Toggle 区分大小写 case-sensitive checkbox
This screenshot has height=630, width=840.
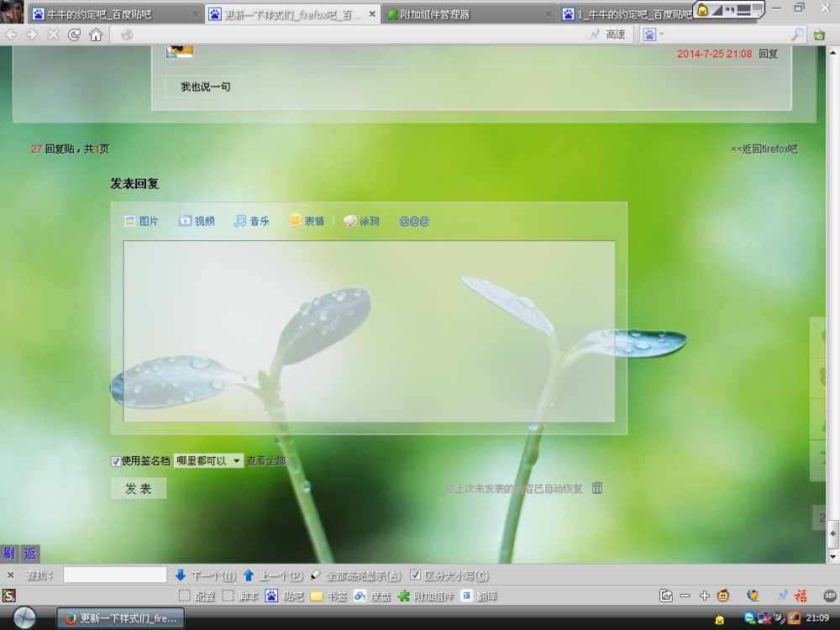coord(415,575)
